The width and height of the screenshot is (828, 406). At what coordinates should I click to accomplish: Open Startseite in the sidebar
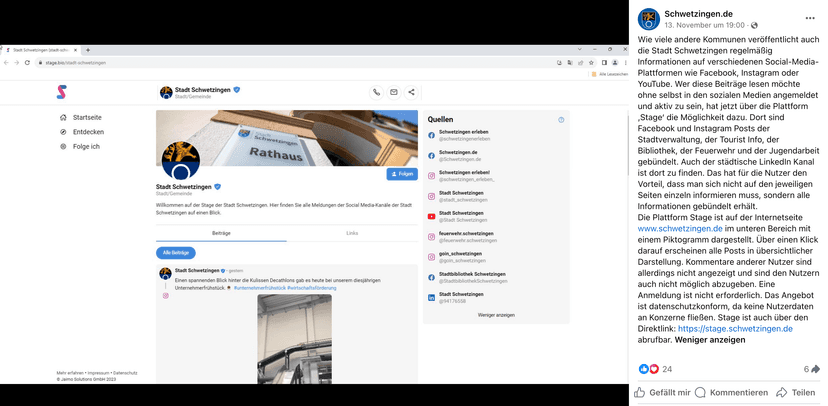[81, 118]
